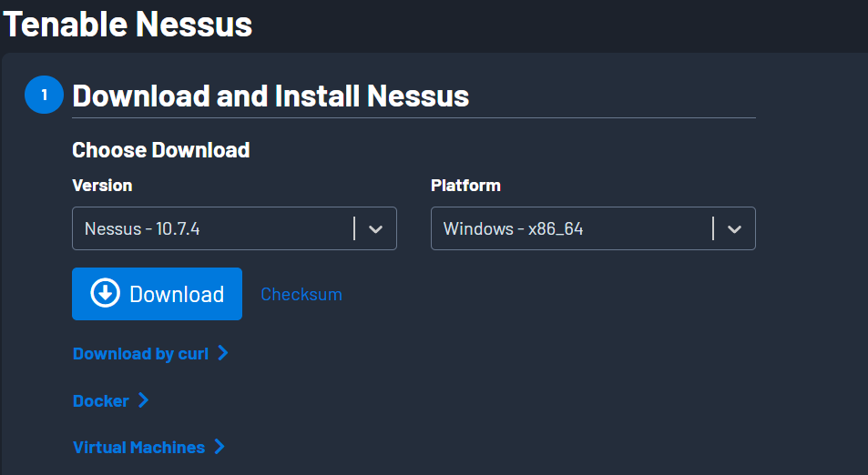Expand the chevron beside Docker

[x=143, y=400]
